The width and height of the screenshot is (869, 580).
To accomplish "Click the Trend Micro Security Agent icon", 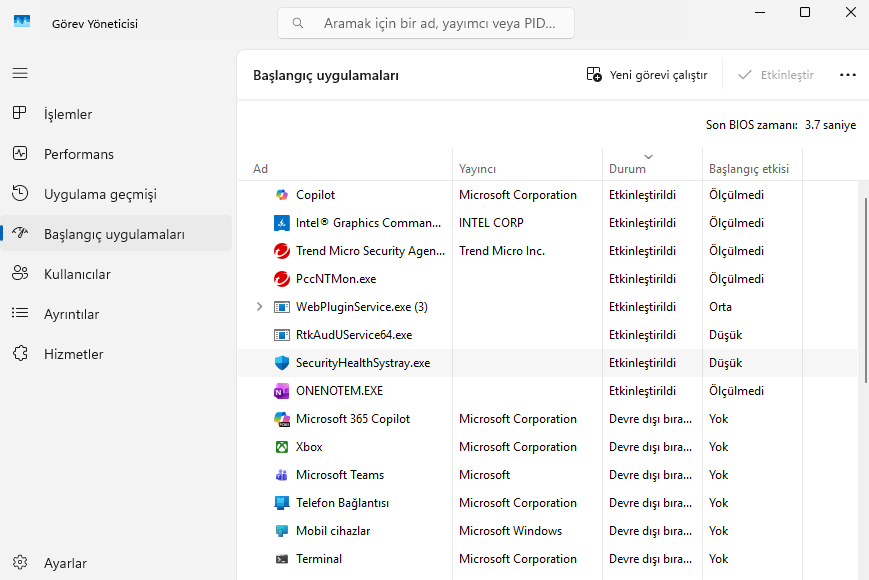I will tap(282, 251).
